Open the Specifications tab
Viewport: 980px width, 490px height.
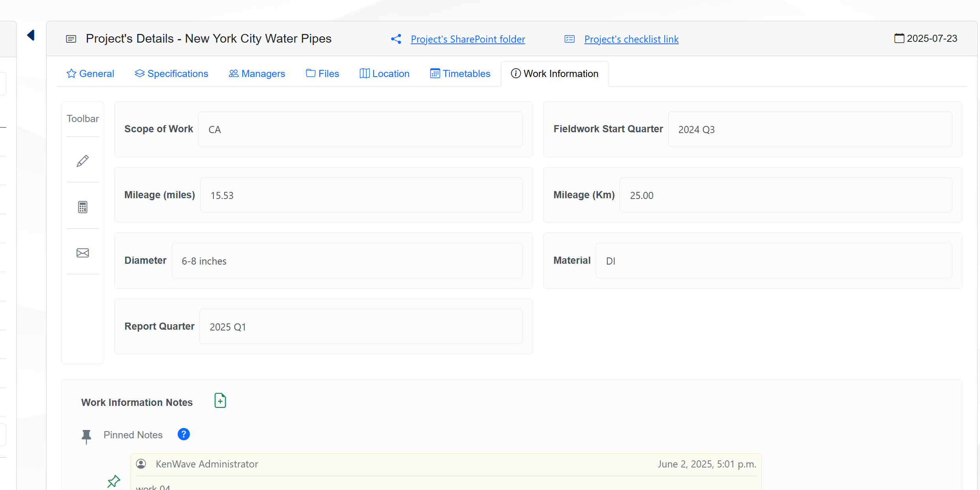[x=171, y=73]
